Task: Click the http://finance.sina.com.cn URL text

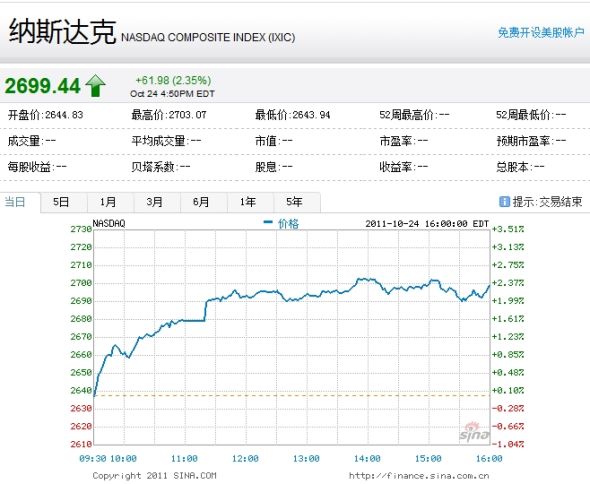Action: pos(419,476)
